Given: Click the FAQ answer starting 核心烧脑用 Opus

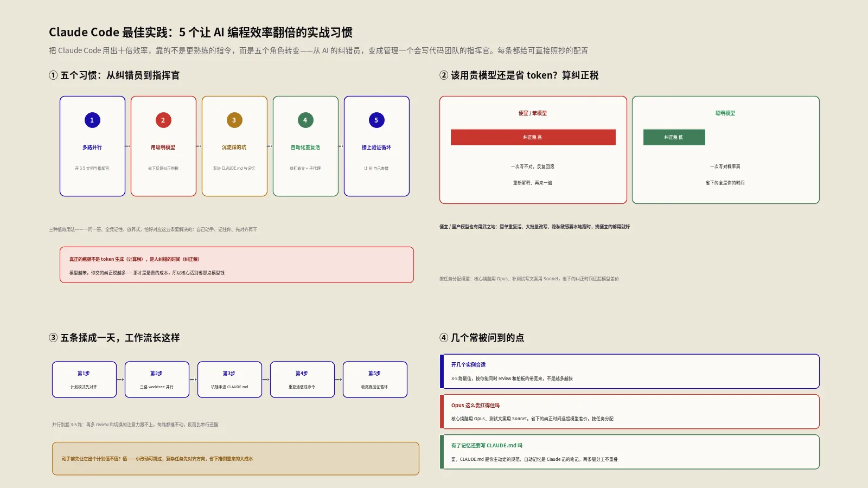Looking at the screenshot, I should point(532,419).
